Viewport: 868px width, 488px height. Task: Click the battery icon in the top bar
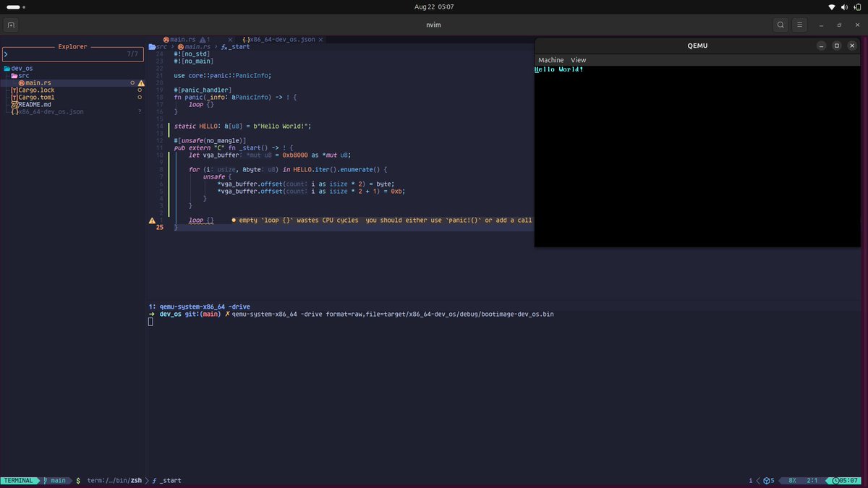[x=857, y=7]
